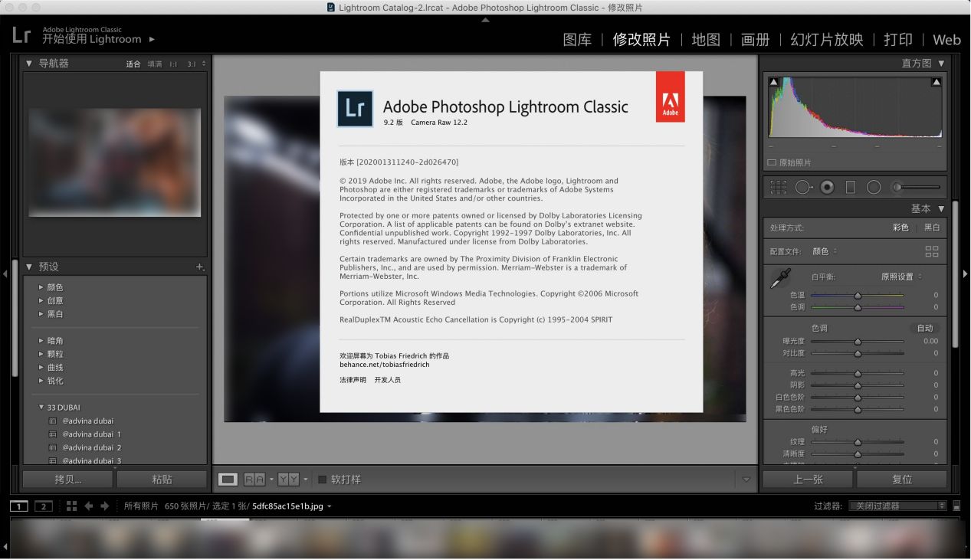
Task: Open the 原照设置 white balance dropdown
Action: [901, 277]
